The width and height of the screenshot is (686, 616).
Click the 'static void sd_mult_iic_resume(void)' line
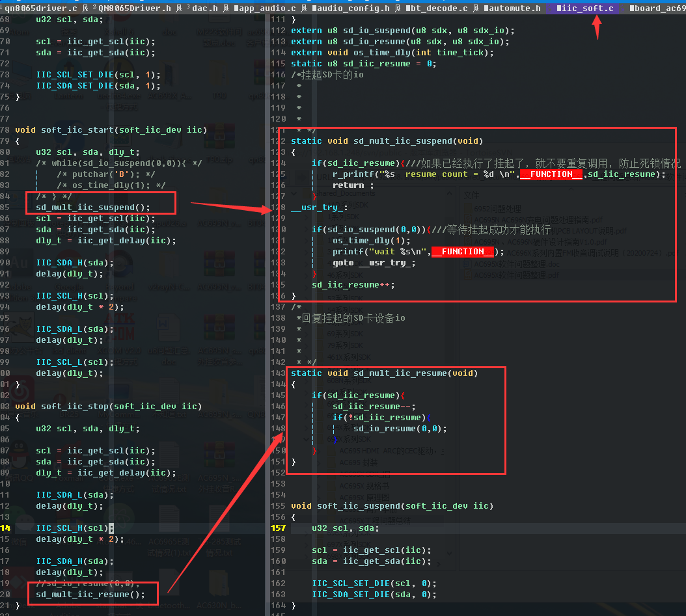coord(385,373)
